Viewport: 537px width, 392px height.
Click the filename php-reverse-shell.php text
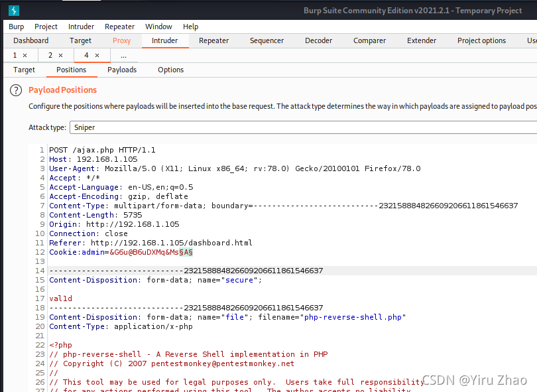click(353, 317)
